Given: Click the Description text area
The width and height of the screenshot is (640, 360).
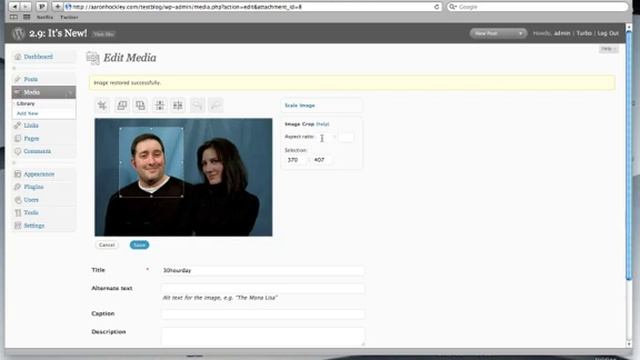Looking at the screenshot, I should [x=263, y=337].
